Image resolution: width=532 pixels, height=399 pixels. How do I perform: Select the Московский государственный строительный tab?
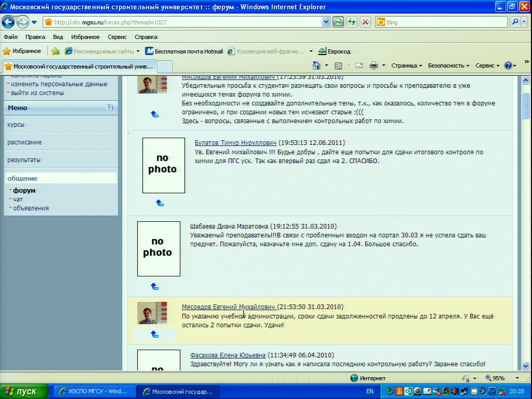click(x=79, y=66)
